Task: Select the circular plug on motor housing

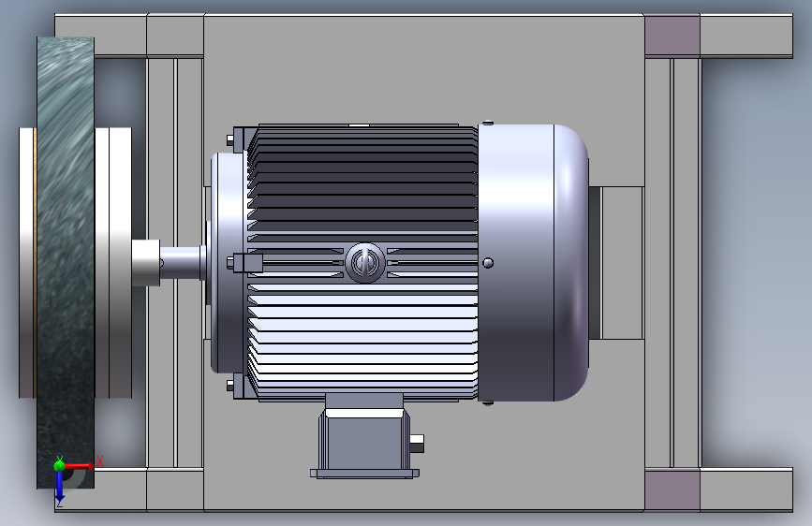Action: coord(365,263)
